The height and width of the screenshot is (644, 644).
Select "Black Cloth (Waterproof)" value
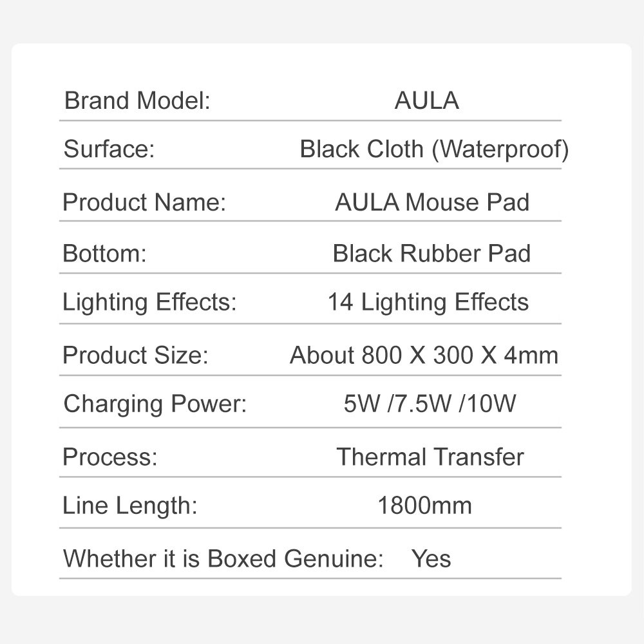[434, 149]
